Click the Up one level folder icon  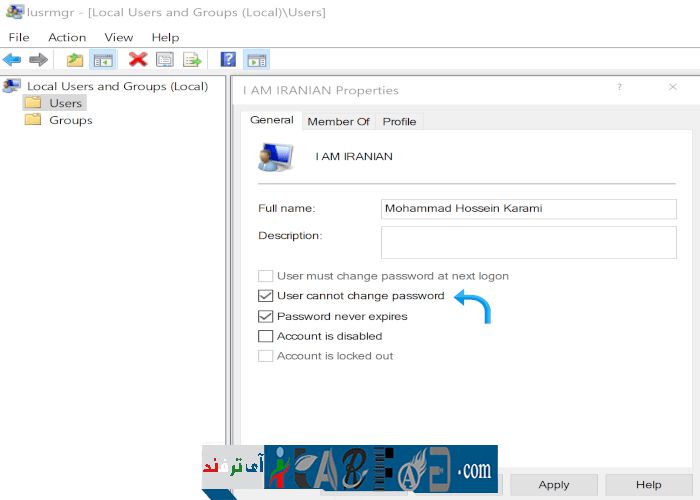(75, 60)
